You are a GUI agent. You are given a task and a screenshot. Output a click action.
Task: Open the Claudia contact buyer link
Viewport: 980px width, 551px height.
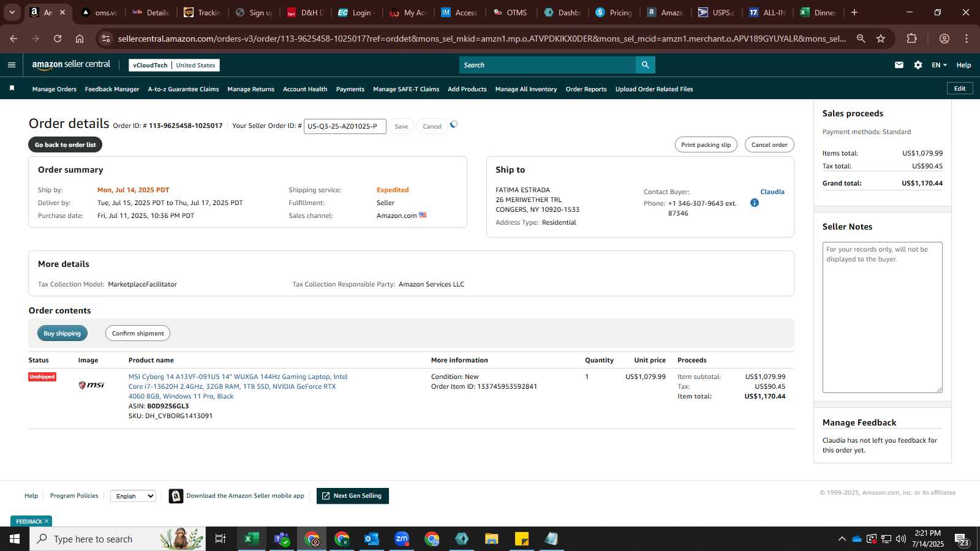(772, 192)
